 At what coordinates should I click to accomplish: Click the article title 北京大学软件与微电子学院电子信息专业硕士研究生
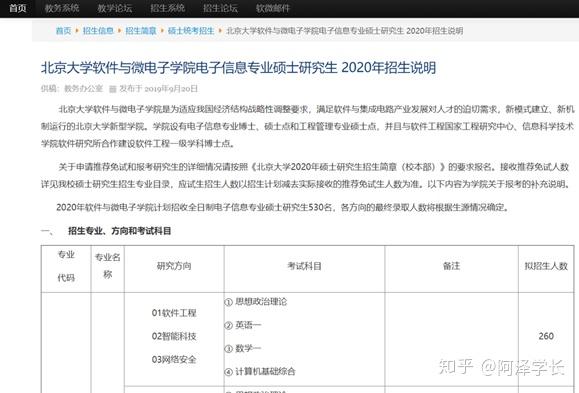coord(238,68)
